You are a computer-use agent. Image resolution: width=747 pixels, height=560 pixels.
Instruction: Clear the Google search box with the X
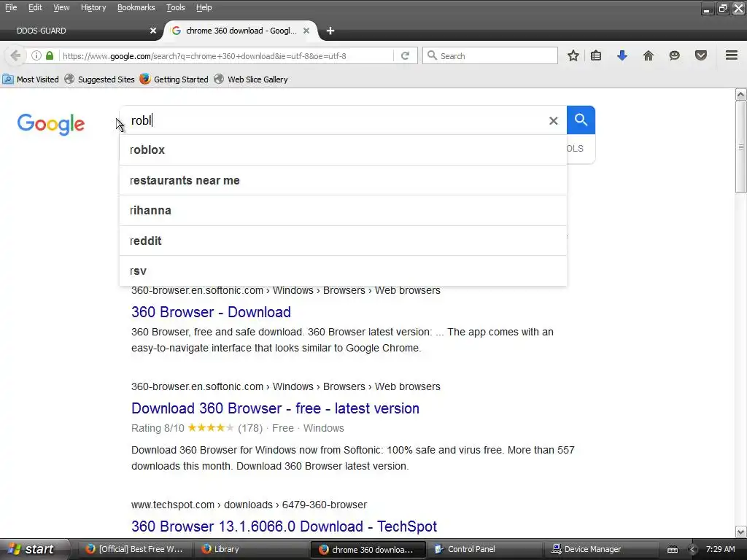[x=553, y=121]
